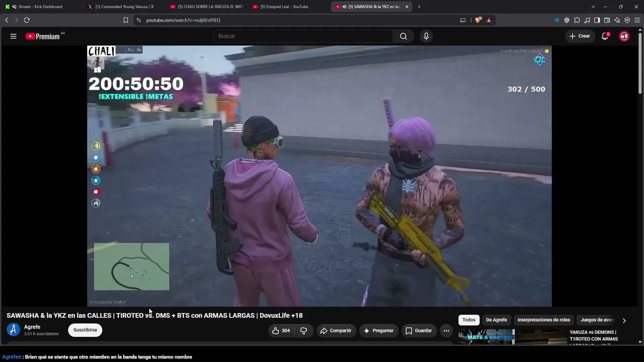Open the Brave Wallet icon

[x=607, y=20]
